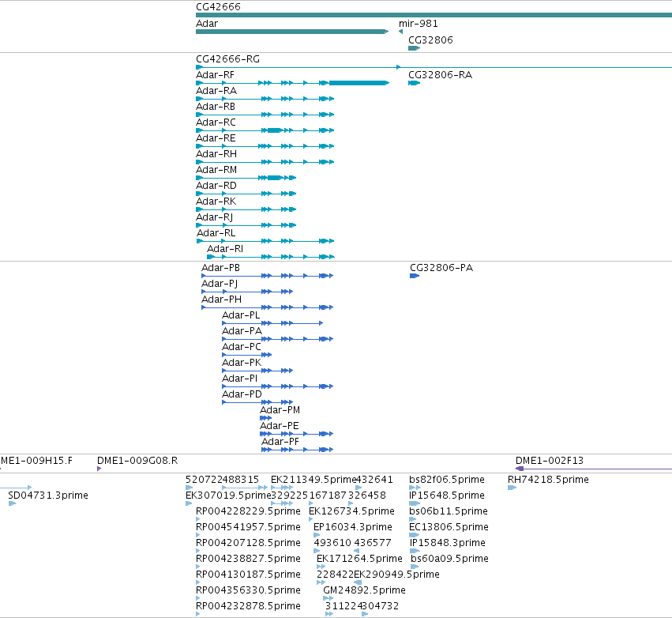The height and width of the screenshot is (618, 672).
Task: Open the Adar-PJ protein label
Action: click(x=220, y=284)
